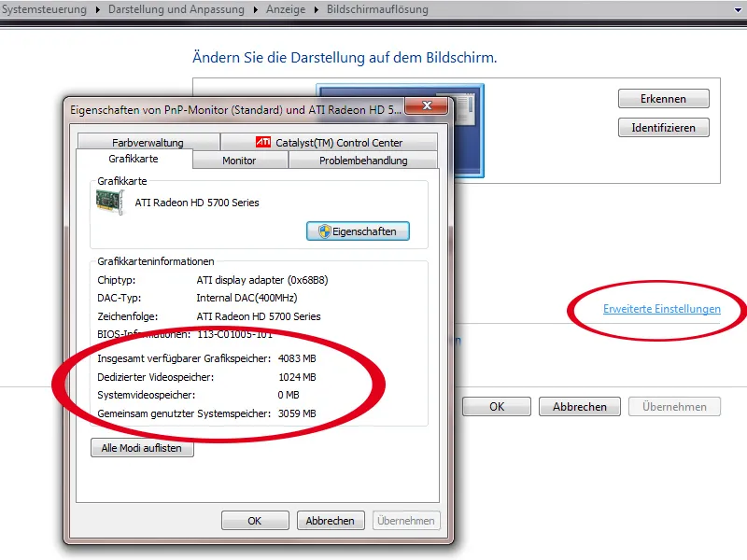The image size is (747, 560).
Task: Open Erweiterte Einstellungen link
Action: pos(662,309)
